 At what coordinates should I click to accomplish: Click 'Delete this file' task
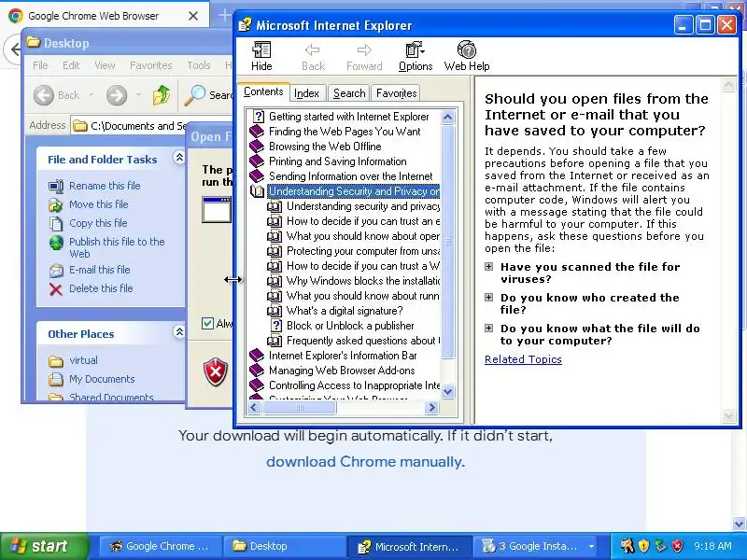click(101, 288)
